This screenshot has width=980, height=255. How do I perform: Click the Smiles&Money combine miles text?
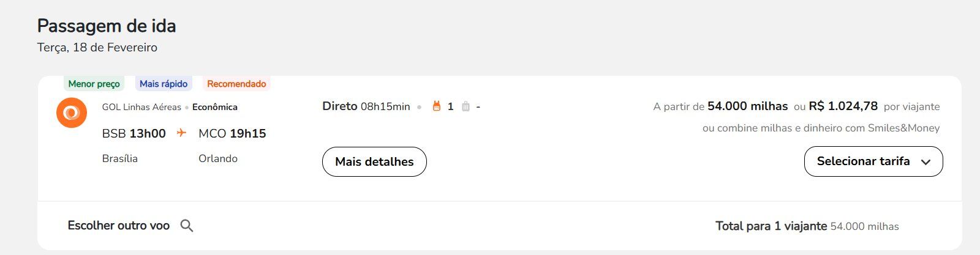(821, 128)
